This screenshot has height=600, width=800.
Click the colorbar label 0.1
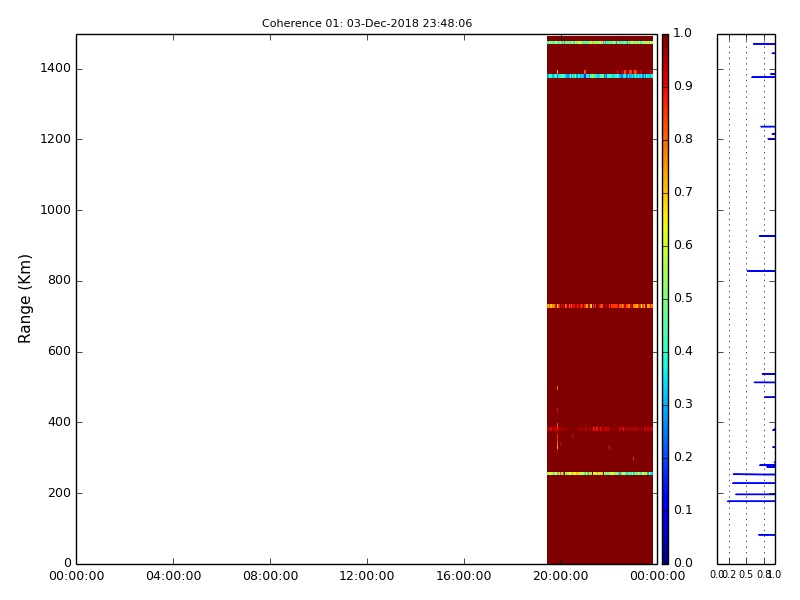[683, 510]
